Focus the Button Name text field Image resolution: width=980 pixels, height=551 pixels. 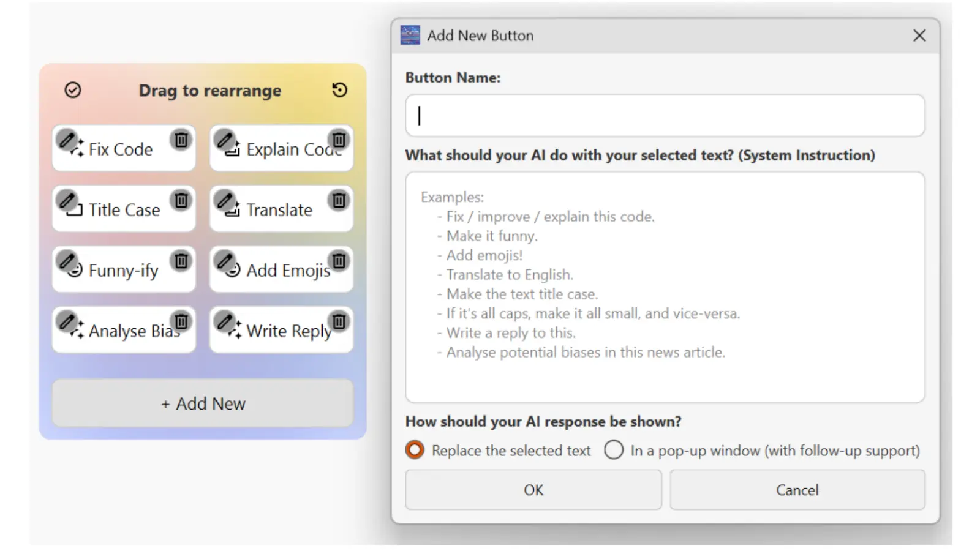(665, 116)
